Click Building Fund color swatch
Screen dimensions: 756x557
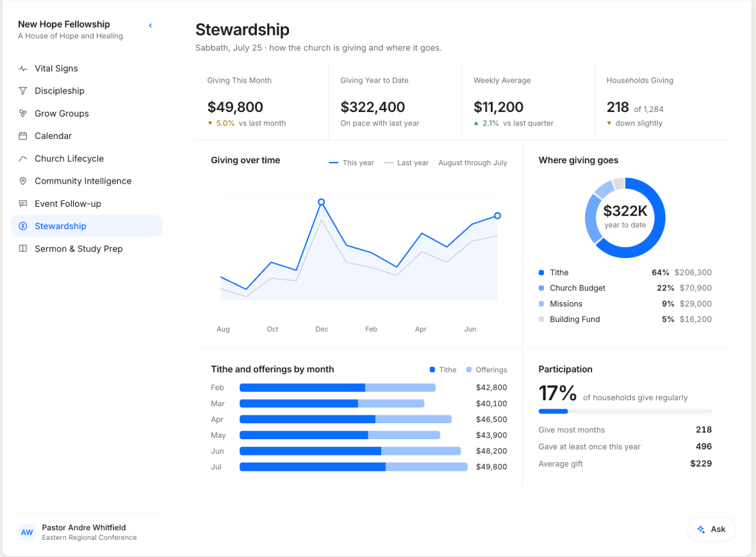click(x=541, y=319)
